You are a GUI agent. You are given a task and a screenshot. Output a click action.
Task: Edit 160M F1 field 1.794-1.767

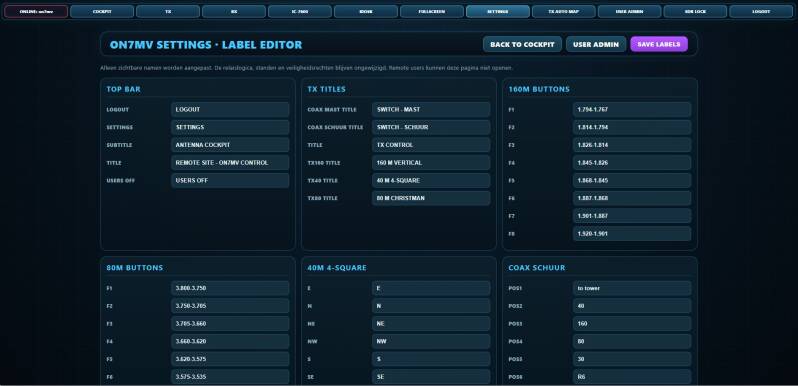[632, 109]
